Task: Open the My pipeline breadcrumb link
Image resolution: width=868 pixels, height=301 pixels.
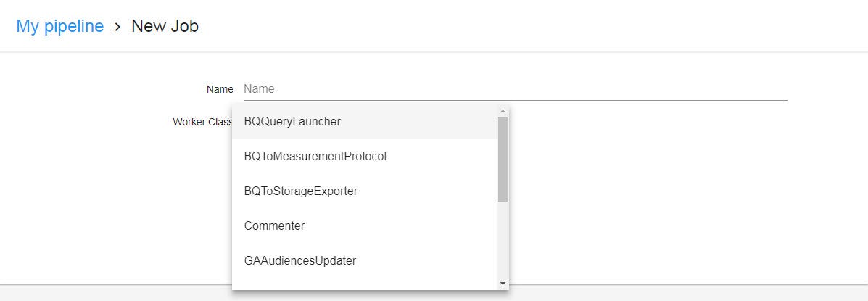Action: pos(59,26)
